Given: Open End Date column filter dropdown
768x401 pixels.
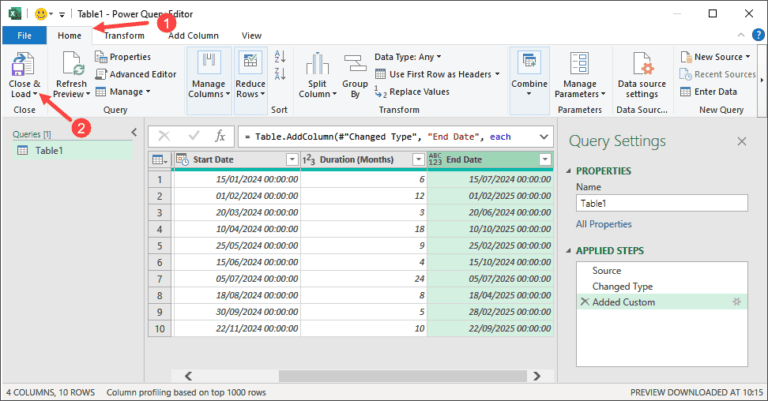Looking at the screenshot, I should pos(545,160).
